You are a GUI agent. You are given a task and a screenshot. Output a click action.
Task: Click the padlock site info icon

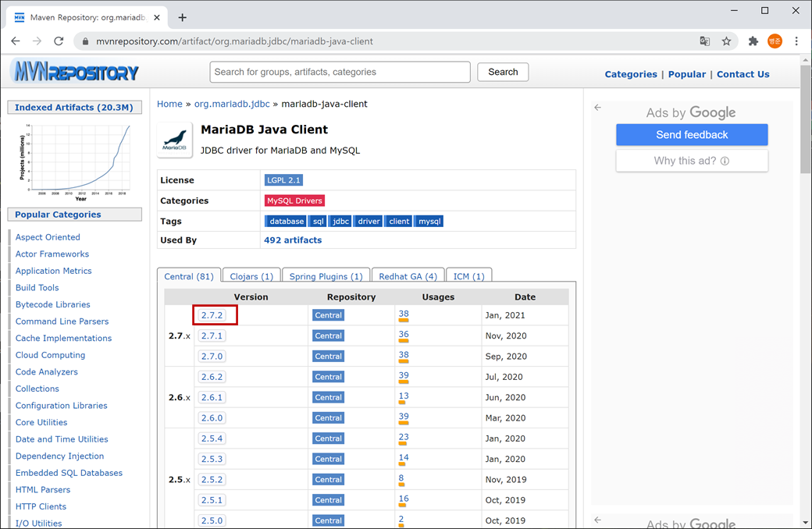85,41
